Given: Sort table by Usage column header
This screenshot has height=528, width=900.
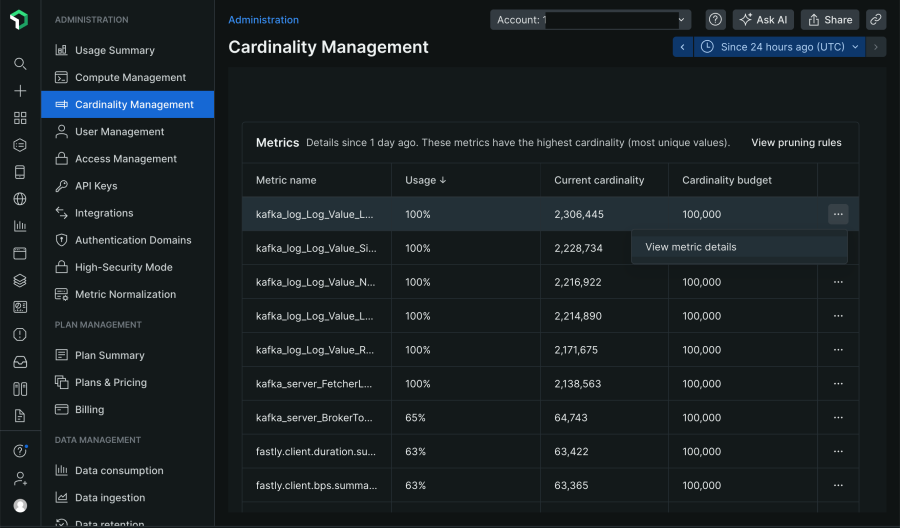Looking at the screenshot, I should tap(425, 180).
